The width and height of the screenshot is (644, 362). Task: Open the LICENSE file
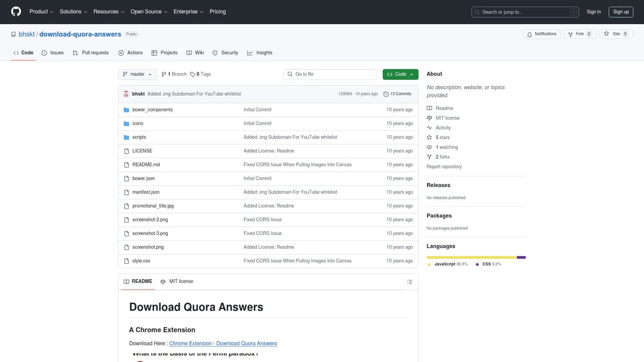[142, 151]
